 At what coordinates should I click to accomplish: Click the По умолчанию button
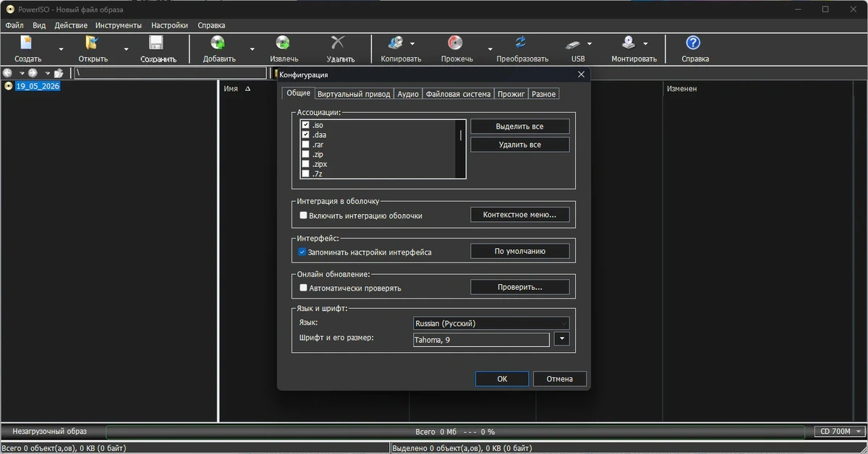tap(519, 251)
